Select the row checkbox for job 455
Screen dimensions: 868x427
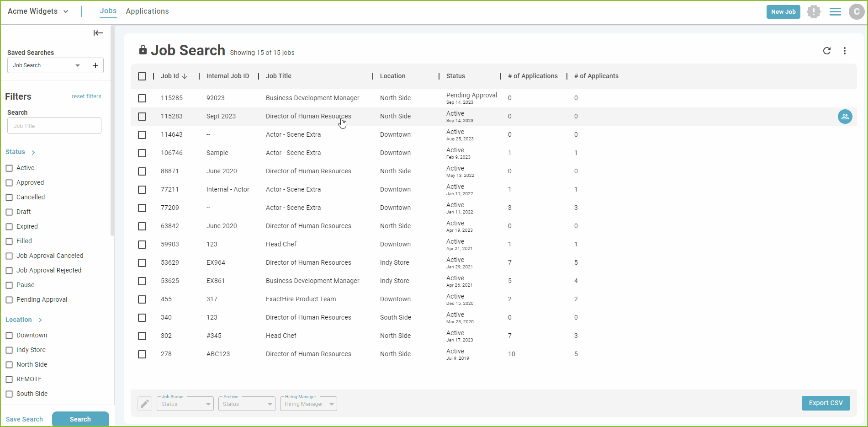point(142,299)
